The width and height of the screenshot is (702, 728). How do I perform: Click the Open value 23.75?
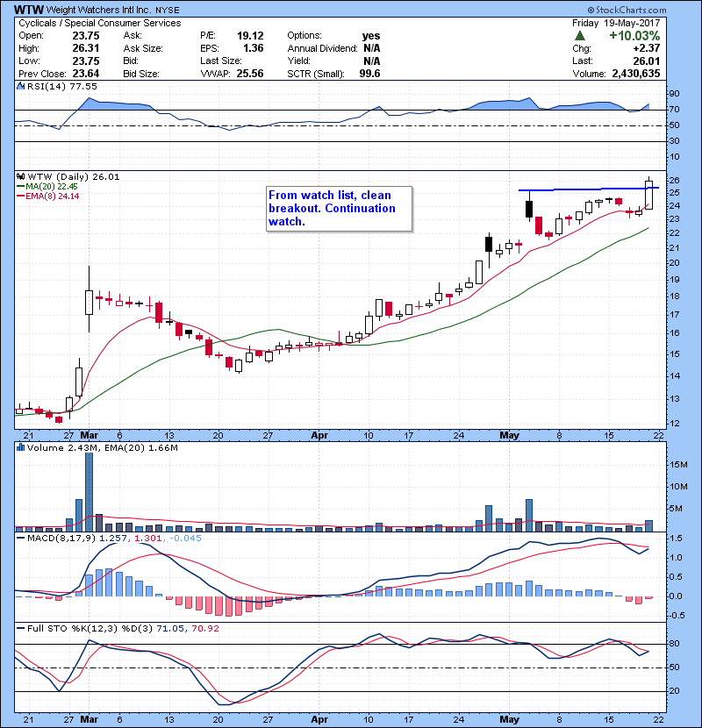(x=85, y=36)
